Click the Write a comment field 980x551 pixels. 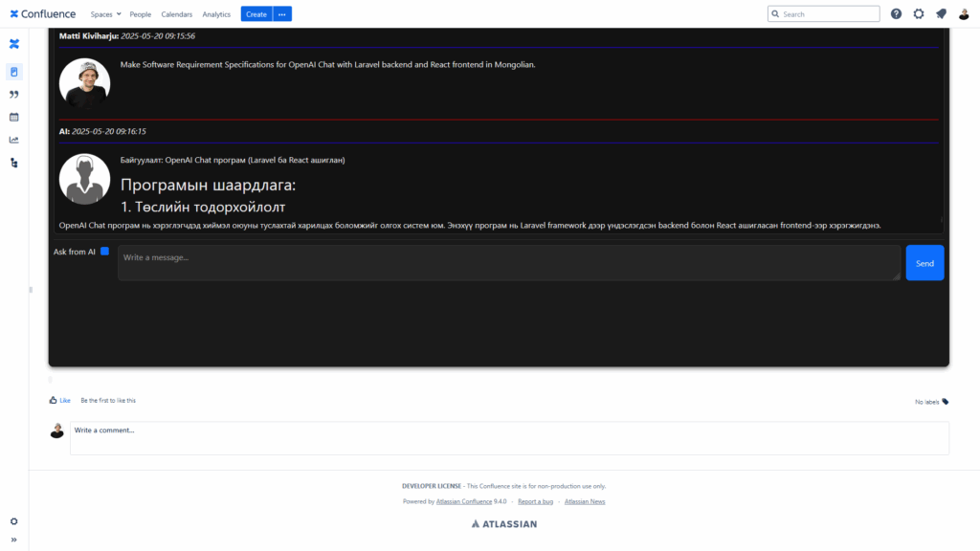coord(509,438)
